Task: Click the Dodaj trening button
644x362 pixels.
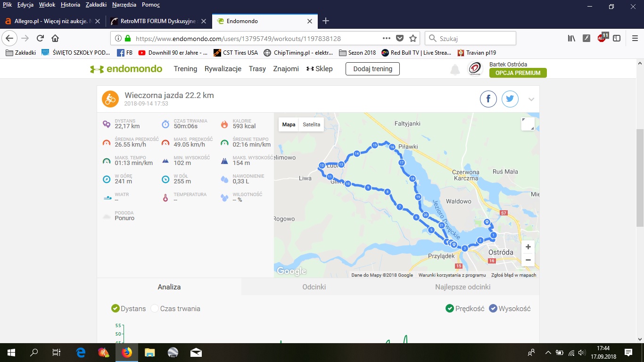Action: 372,69
